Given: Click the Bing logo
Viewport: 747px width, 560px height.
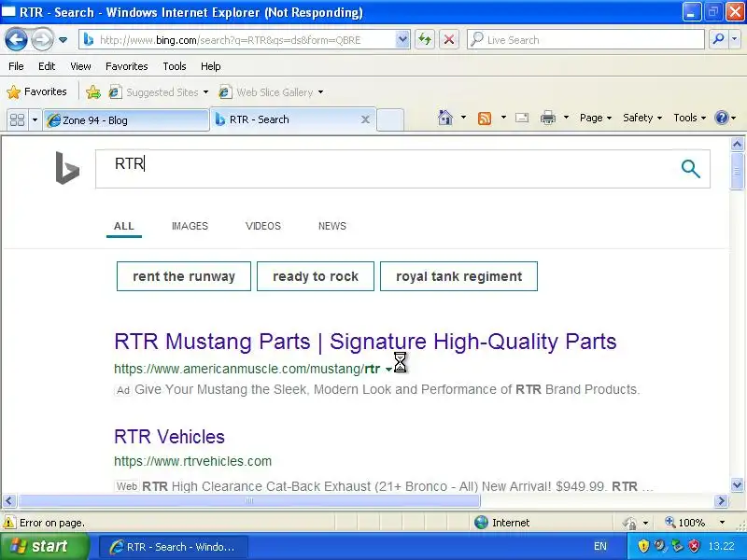Looking at the screenshot, I should click(67, 168).
